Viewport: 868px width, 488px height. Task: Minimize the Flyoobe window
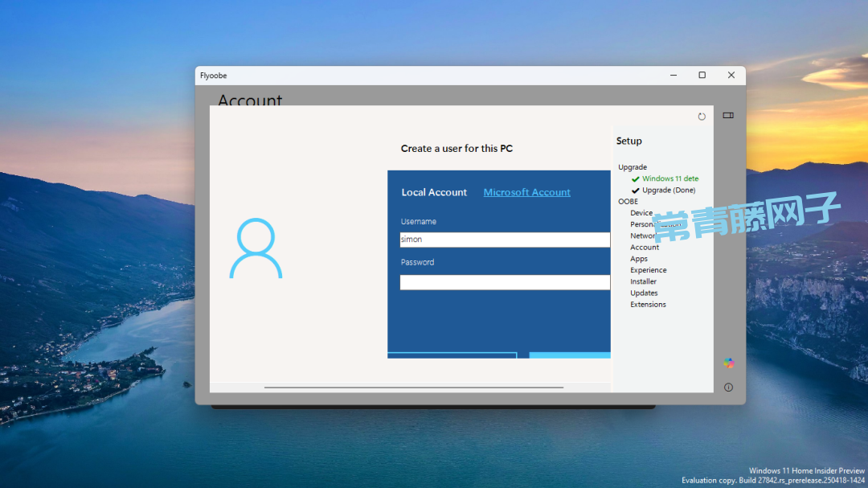673,76
